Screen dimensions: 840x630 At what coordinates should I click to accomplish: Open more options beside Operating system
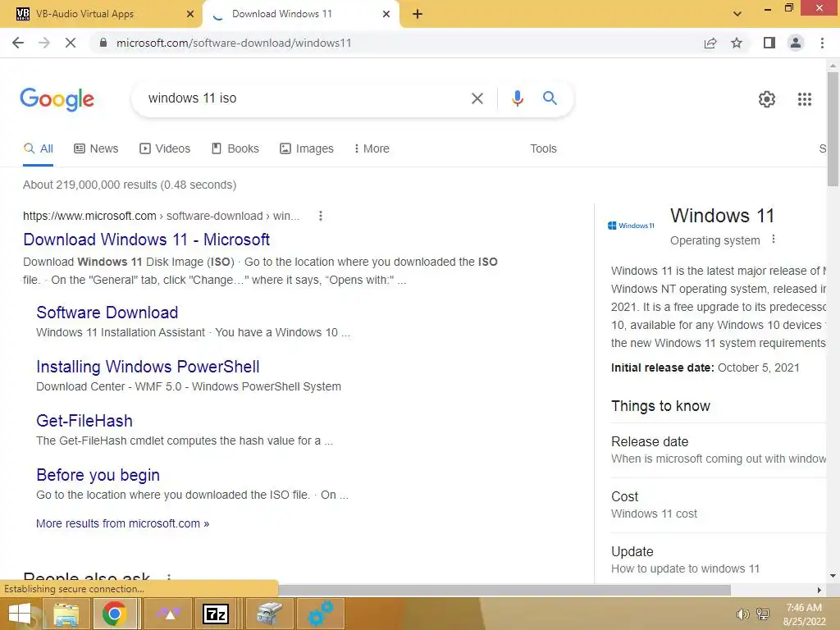point(773,240)
